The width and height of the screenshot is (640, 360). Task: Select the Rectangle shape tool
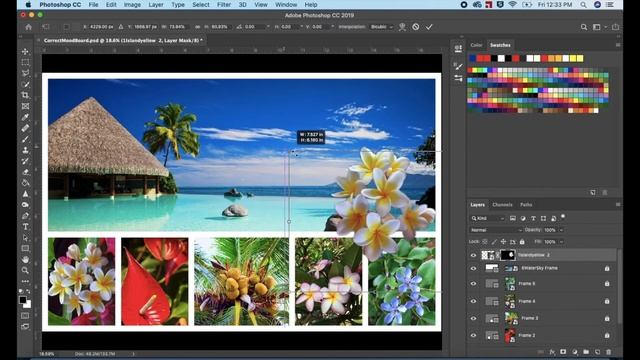point(25,248)
